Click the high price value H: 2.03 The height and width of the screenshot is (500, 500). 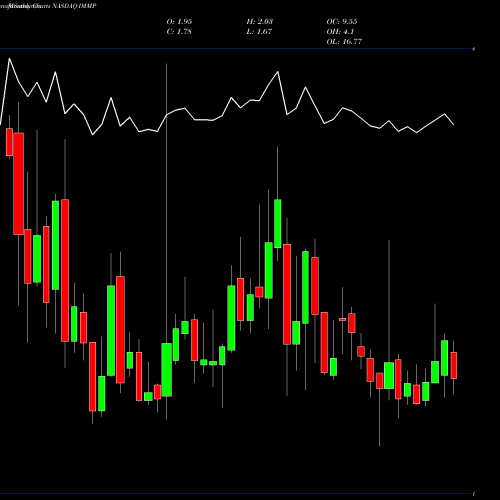[x=260, y=22]
